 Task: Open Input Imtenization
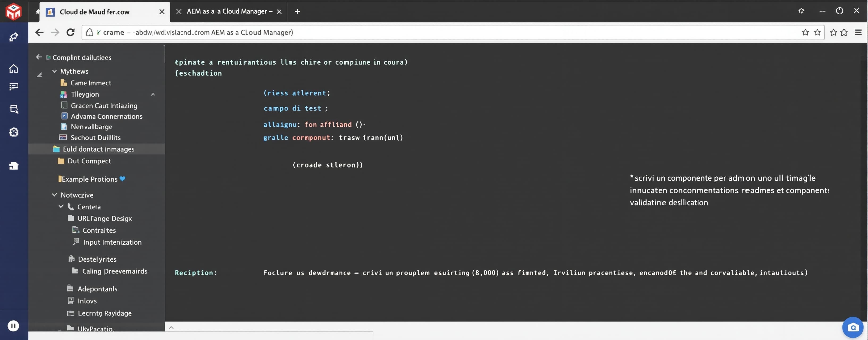(112, 242)
